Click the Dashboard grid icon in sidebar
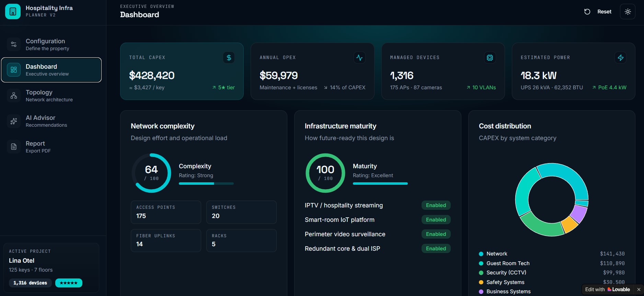 tap(14, 70)
